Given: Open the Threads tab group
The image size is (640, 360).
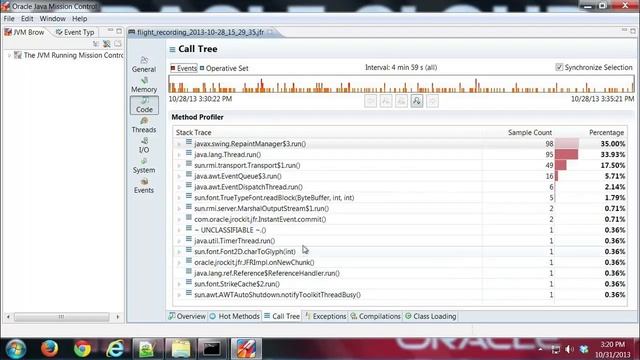Looking at the screenshot, I should [x=144, y=125].
